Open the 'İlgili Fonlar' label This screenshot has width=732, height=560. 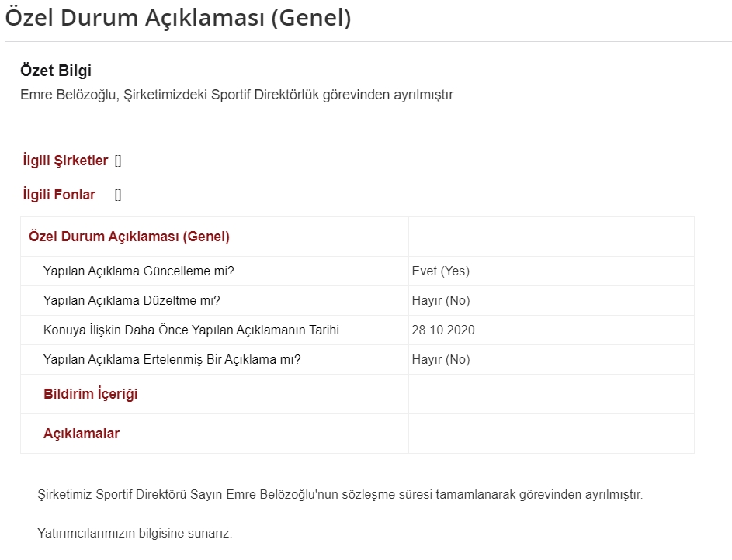coord(59,195)
